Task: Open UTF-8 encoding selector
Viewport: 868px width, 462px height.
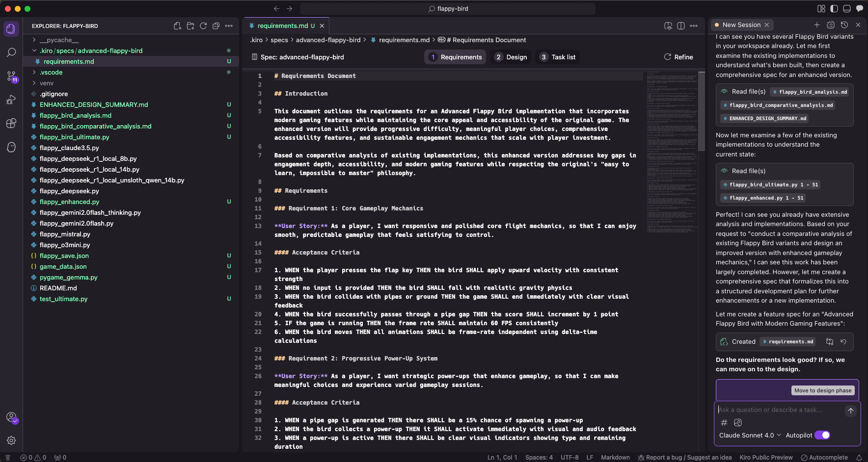Action: (x=570, y=457)
